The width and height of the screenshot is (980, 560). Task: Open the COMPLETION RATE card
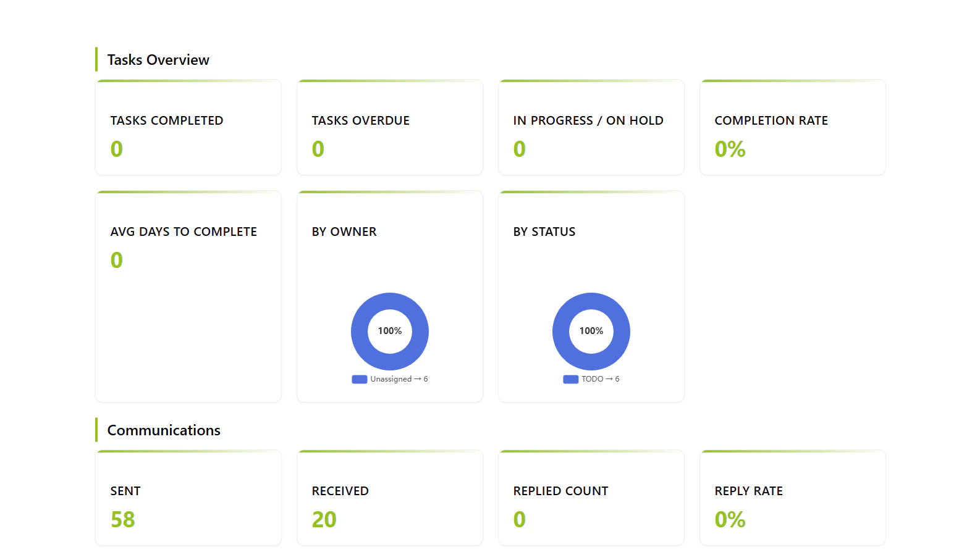click(792, 127)
